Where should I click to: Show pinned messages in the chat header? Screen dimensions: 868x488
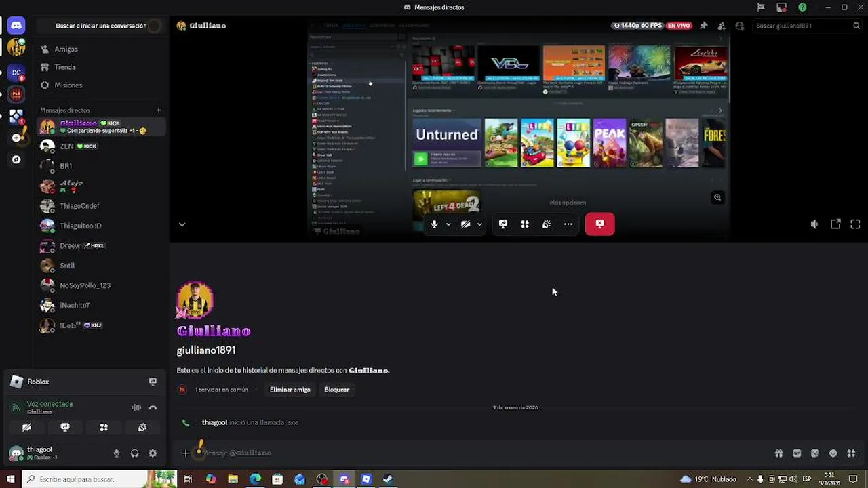[x=703, y=26]
